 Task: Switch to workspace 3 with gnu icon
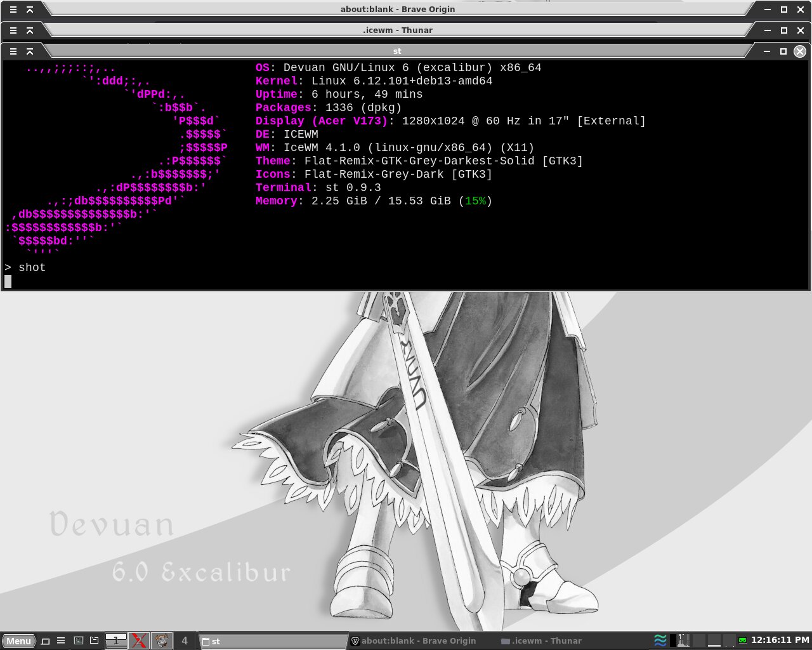[162, 641]
